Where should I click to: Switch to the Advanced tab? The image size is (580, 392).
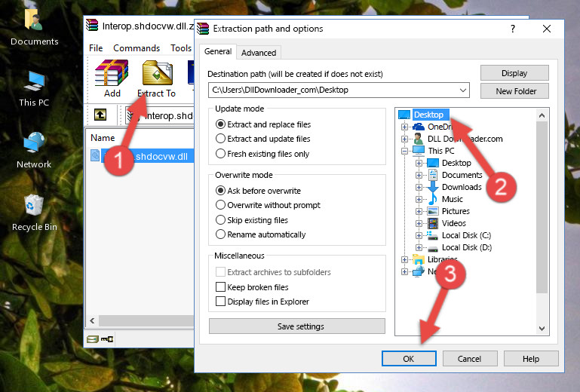click(x=259, y=53)
